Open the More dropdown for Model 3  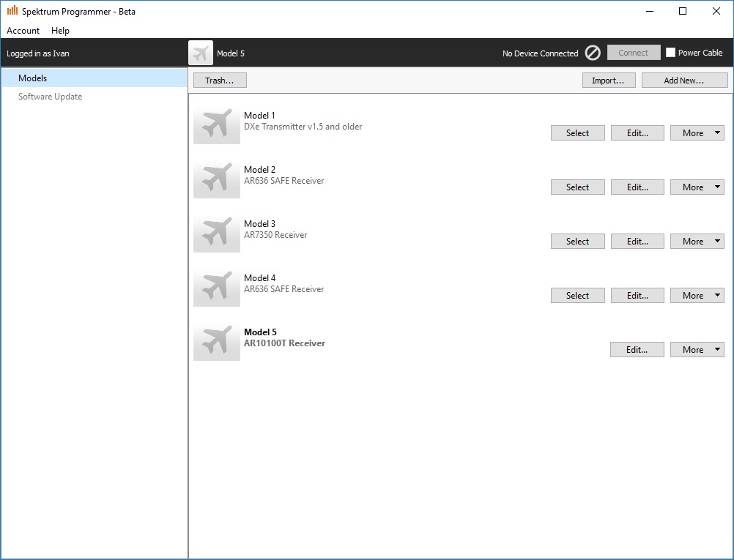pos(697,242)
